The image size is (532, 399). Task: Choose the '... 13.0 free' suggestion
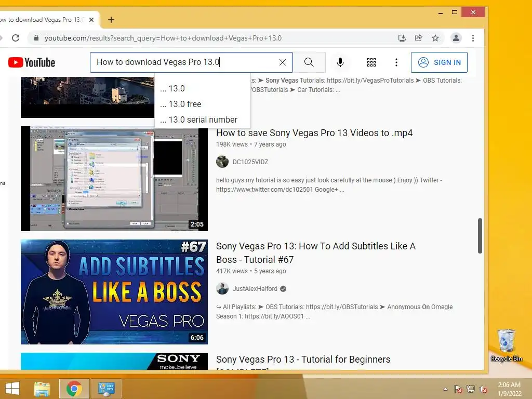coord(203,104)
